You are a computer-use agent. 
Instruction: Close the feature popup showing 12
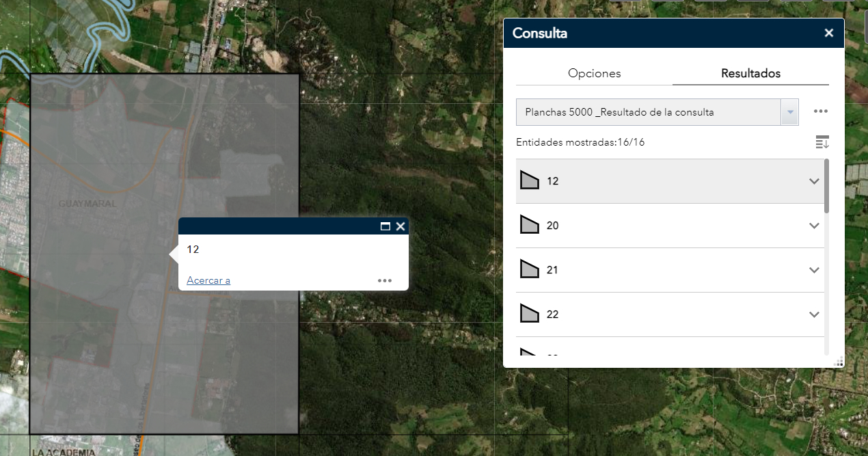401,226
